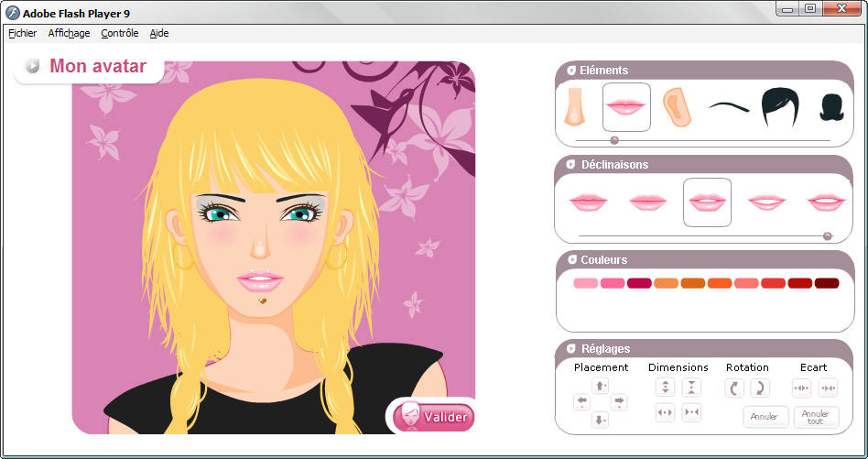Pick the light pink lip color
Image resolution: width=868 pixels, height=459 pixels.
point(586,283)
